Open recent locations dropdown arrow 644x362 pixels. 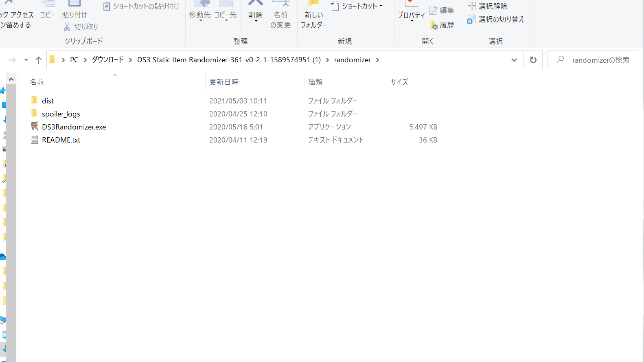[26, 60]
